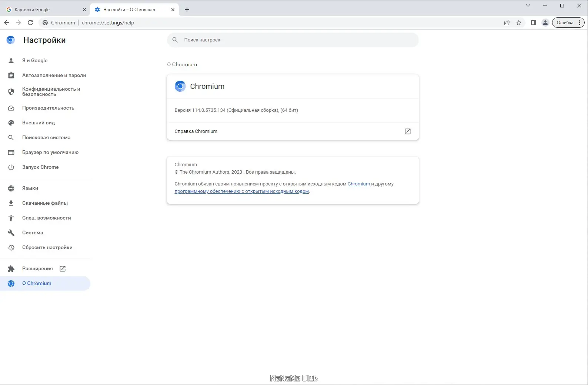Viewport: 588px width, 385px height.
Task: Open the tab search chevron
Action: (x=528, y=6)
